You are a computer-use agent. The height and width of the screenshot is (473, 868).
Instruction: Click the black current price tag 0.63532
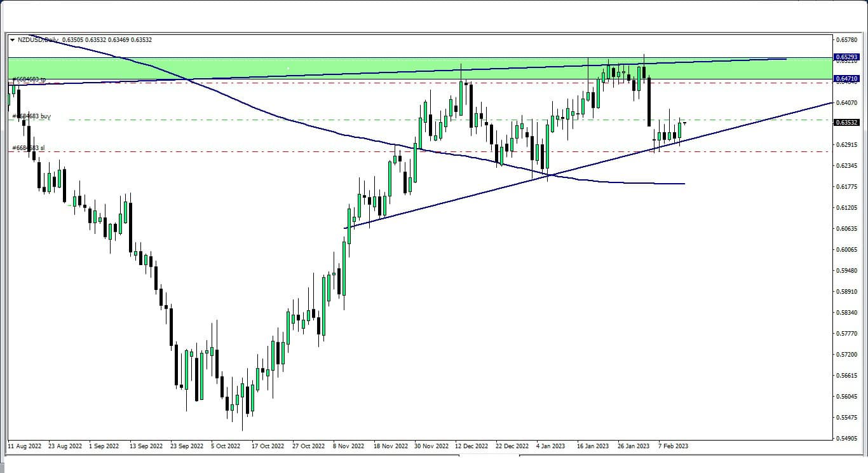tap(846, 123)
